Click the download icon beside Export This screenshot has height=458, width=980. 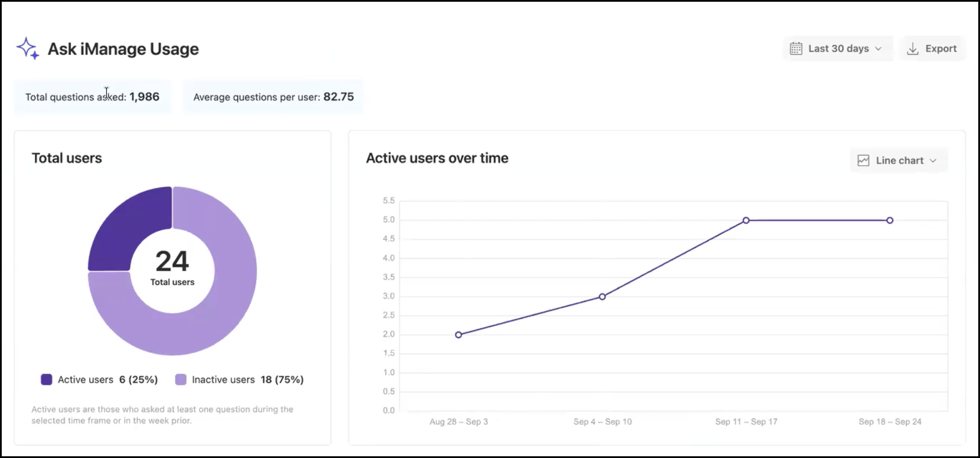tap(913, 49)
